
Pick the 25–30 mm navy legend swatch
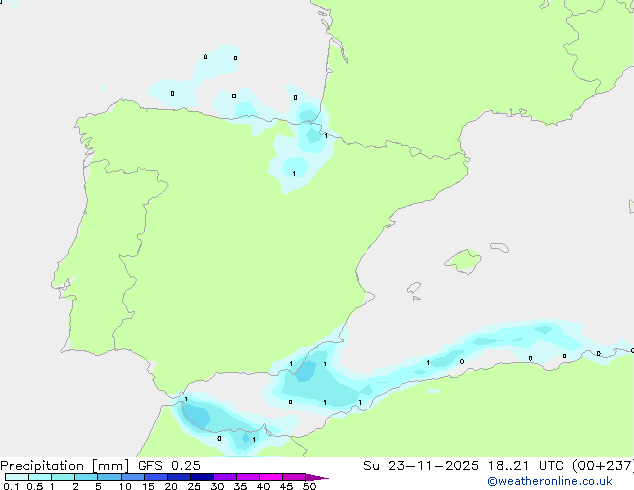tap(202, 477)
